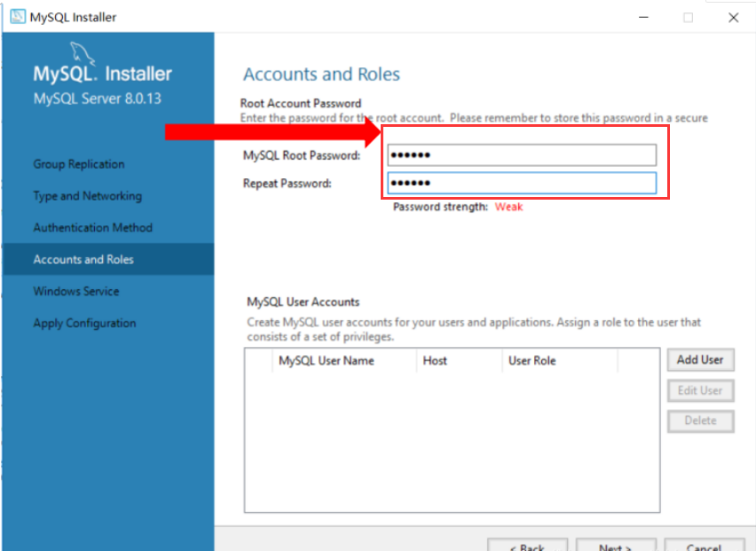Click the Back button
The width and height of the screenshot is (756, 551).
coord(527,545)
